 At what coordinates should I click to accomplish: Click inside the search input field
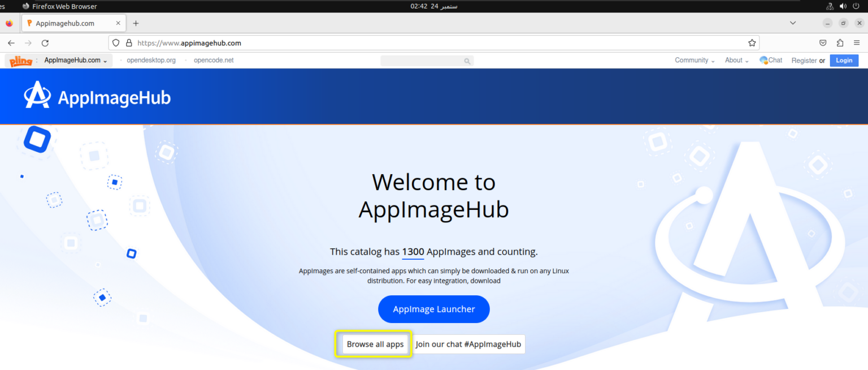(x=424, y=61)
